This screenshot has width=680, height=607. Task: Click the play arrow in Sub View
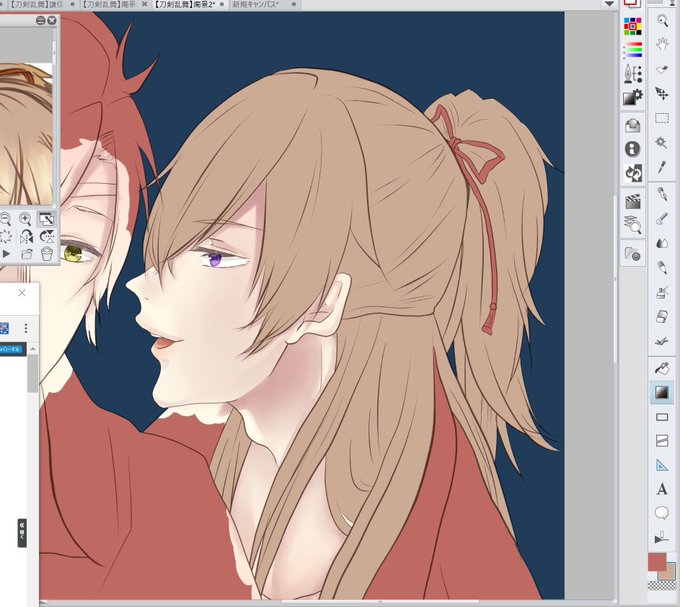point(6,254)
